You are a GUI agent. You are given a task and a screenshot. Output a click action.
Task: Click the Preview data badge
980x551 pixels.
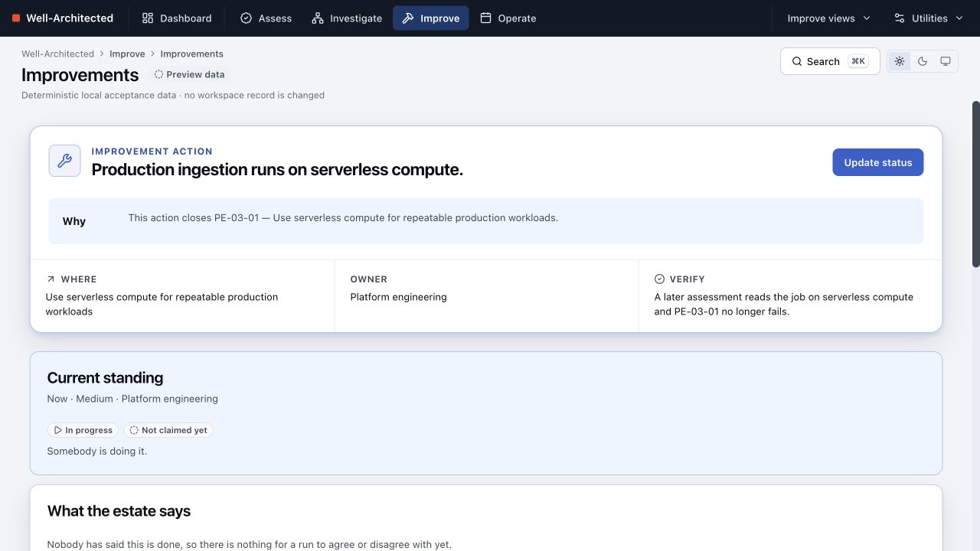(x=189, y=74)
